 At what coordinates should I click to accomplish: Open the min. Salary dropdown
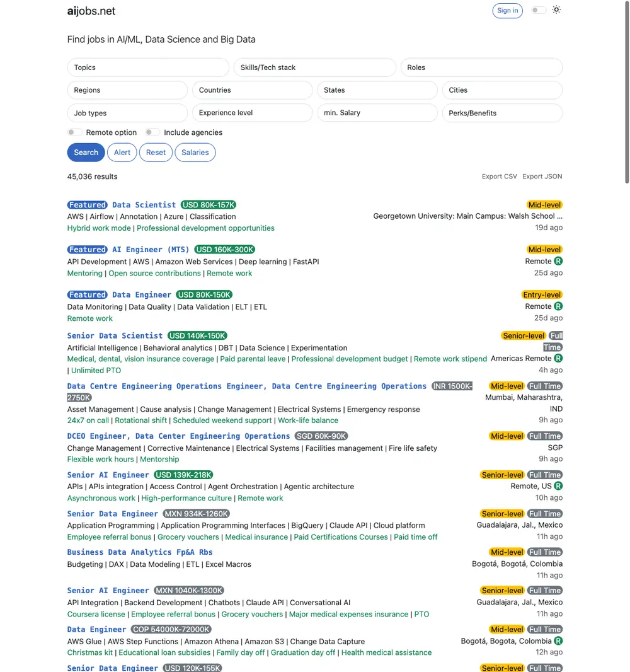coord(377,113)
